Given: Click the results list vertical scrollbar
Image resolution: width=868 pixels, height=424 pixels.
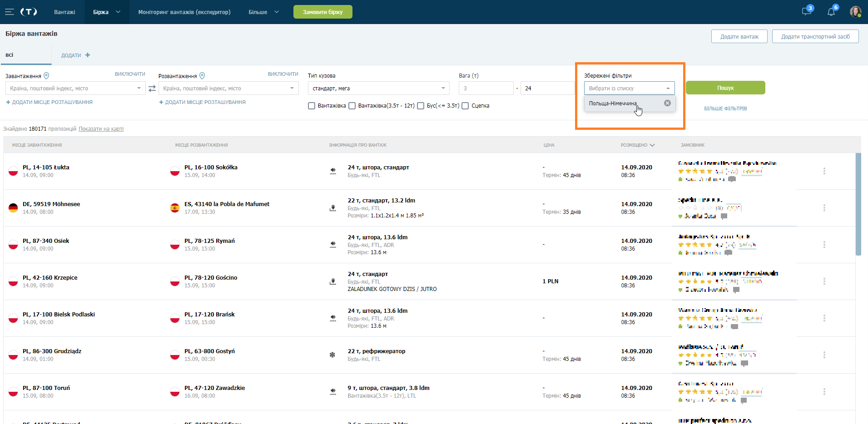Looking at the screenshot, I should click(858, 204).
